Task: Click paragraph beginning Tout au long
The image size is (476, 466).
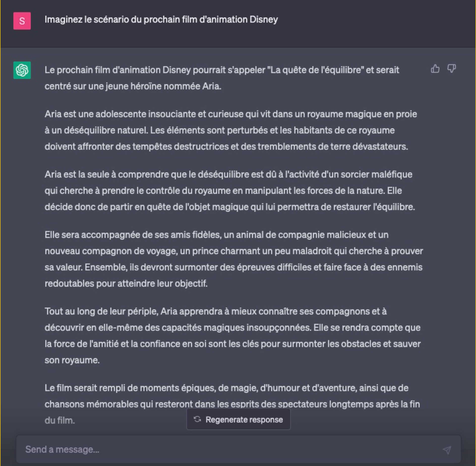Action: pyautogui.click(x=233, y=336)
